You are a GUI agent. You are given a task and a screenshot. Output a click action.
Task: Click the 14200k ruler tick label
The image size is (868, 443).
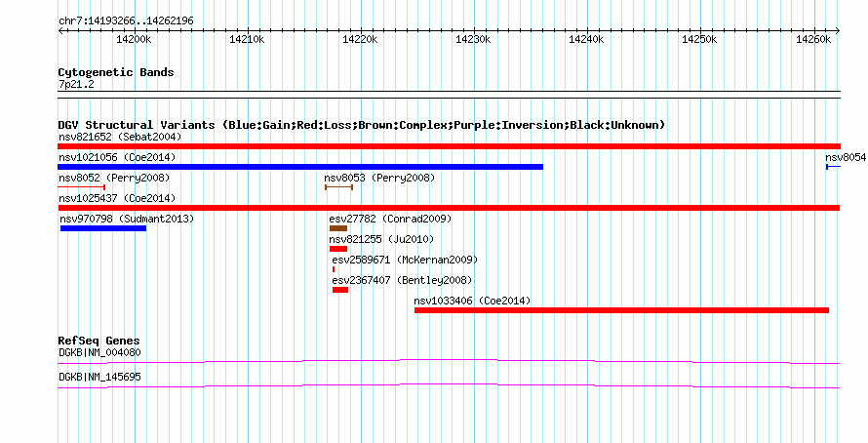tap(134, 39)
